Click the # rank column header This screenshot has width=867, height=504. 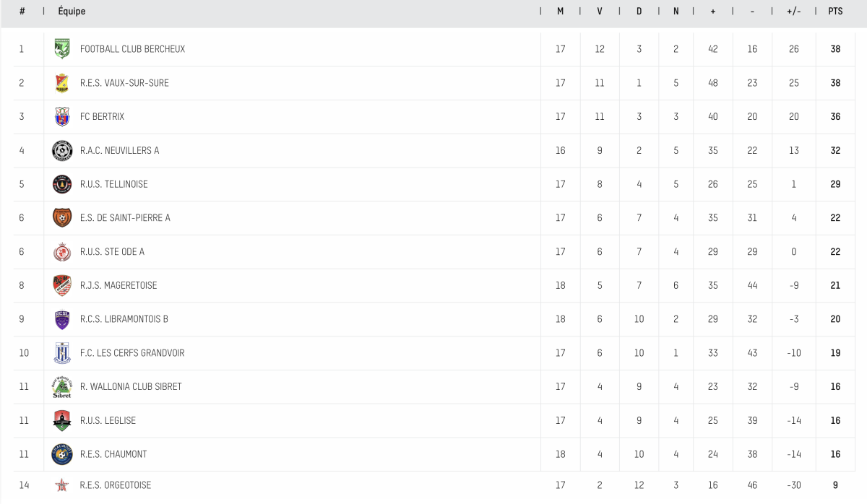point(22,12)
